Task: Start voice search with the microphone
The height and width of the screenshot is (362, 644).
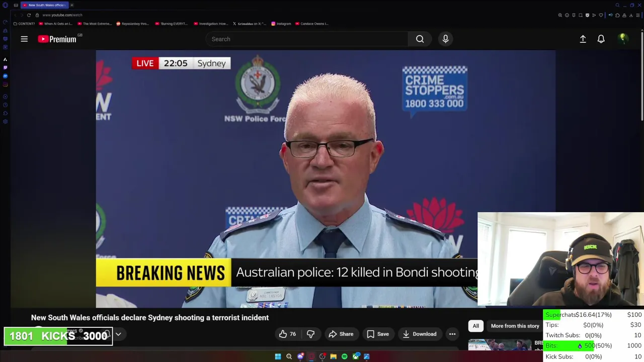Action: (445, 39)
